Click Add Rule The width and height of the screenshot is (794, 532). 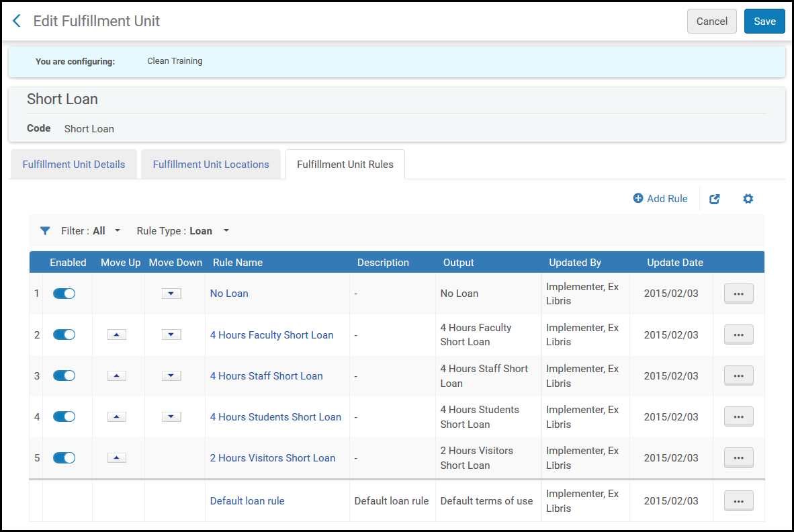click(660, 198)
